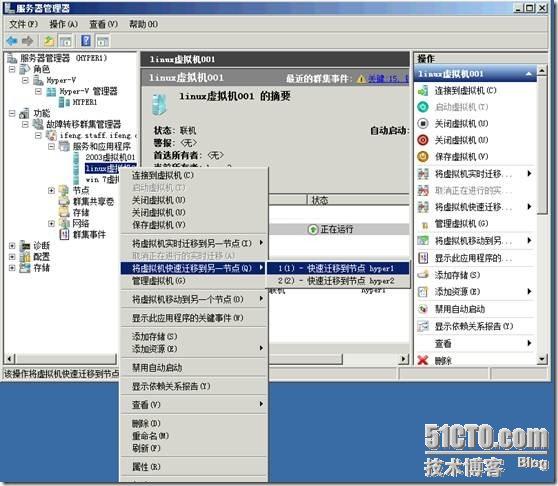Collapse the 功能 tree node
This screenshot has height=486, width=558.
(12, 113)
